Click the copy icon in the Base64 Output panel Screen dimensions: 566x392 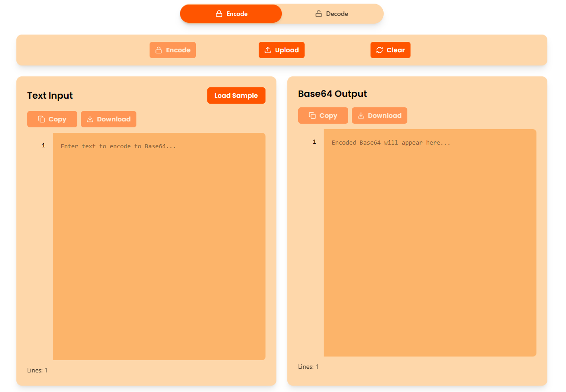click(313, 115)
